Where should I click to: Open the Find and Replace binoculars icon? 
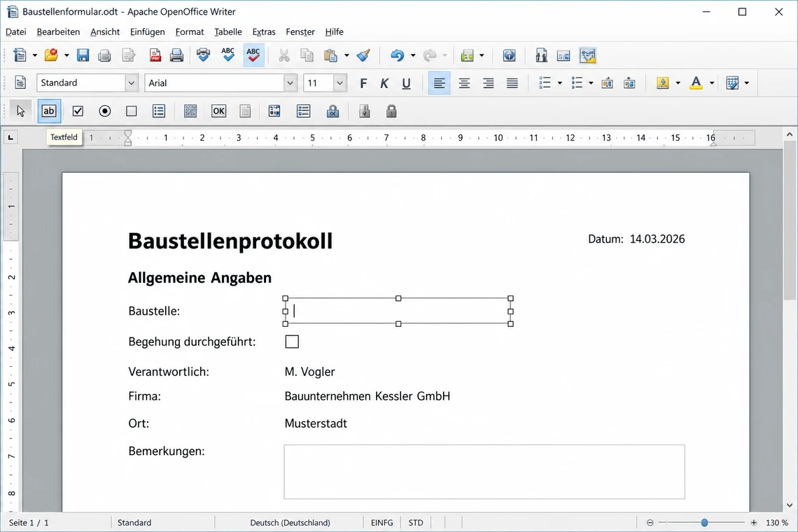click(x=541, y=55)
